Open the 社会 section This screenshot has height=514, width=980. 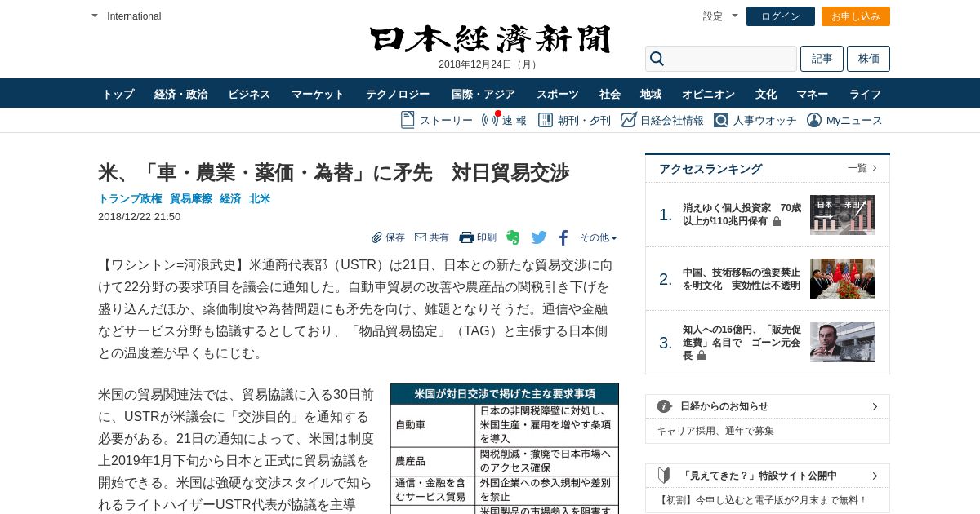610,94
